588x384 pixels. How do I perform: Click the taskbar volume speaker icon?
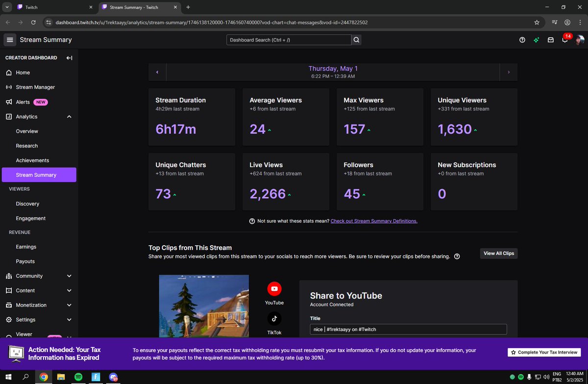tap(546, 377)
